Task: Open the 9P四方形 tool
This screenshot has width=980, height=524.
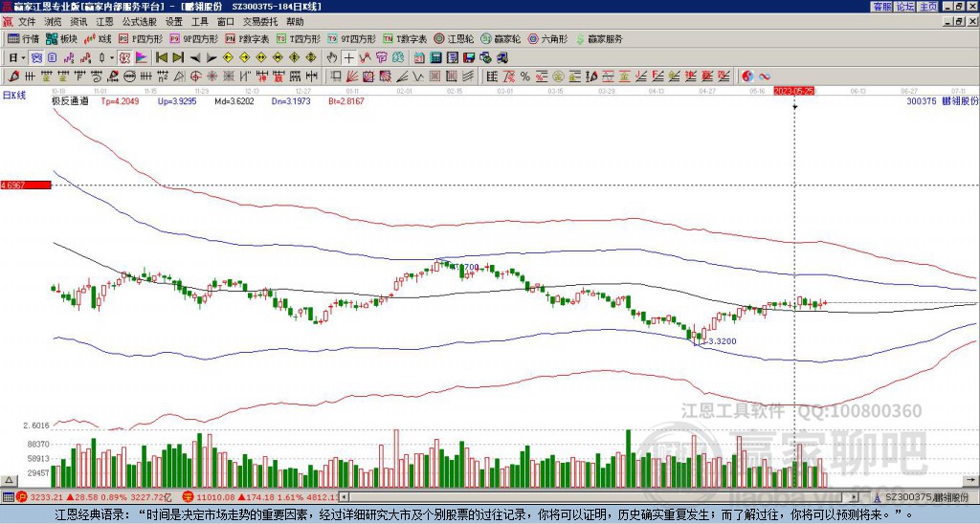Action: coord(194,38)
